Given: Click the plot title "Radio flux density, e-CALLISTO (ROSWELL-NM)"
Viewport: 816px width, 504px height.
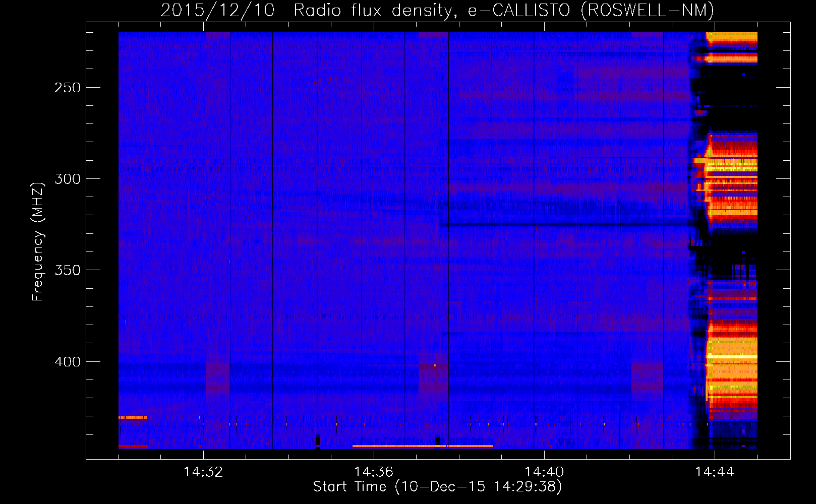Looking at the screenshot, I should coord(504,10).
